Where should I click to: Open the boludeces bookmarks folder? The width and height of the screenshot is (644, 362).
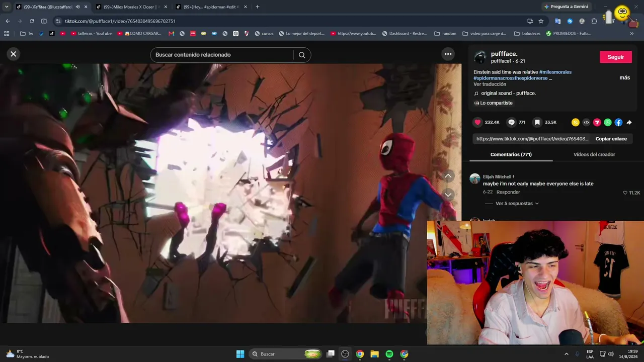527,34
